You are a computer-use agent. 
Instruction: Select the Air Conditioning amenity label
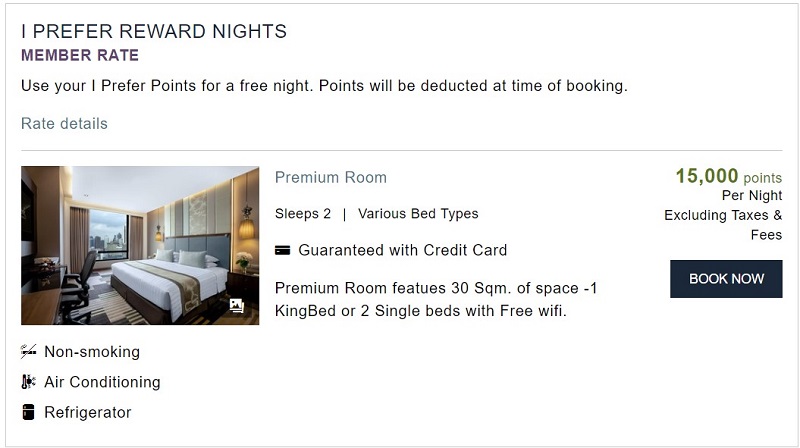click(102, 382)
